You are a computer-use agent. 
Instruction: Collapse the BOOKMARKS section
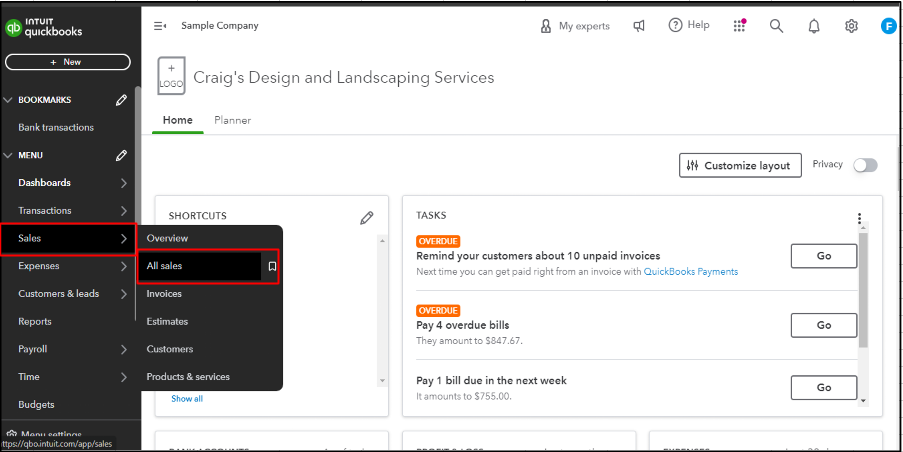pos(9,100)
